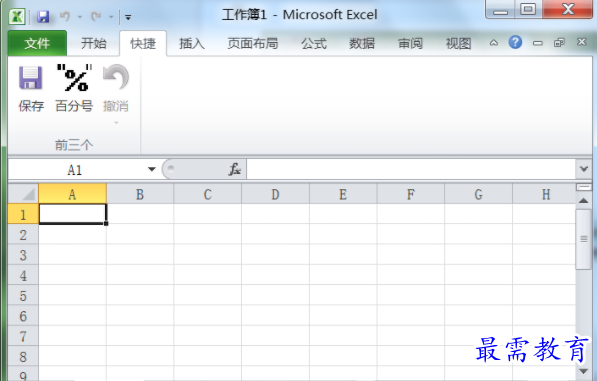Click inside the formula bar input
Viewport: 597px width, 381px height.
(411, 169)
